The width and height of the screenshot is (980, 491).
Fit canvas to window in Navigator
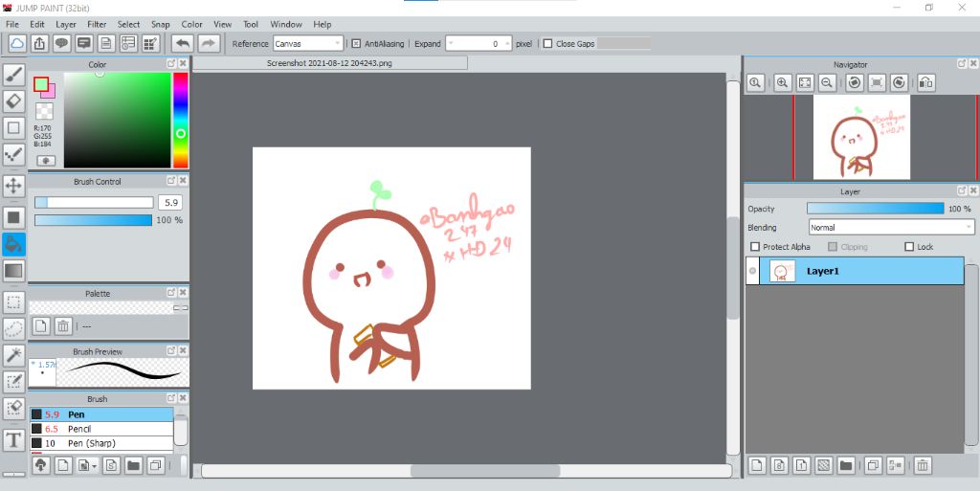[805, 82]
